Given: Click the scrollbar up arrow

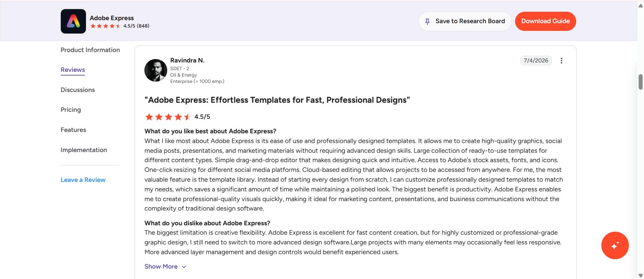Looking at the screenshot, I should click(x=640, y=5).
